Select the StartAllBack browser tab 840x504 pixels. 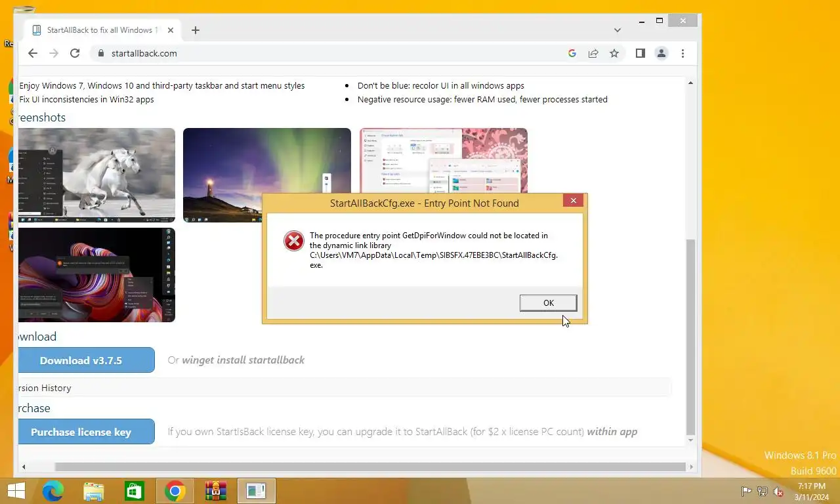coord(102,30)
